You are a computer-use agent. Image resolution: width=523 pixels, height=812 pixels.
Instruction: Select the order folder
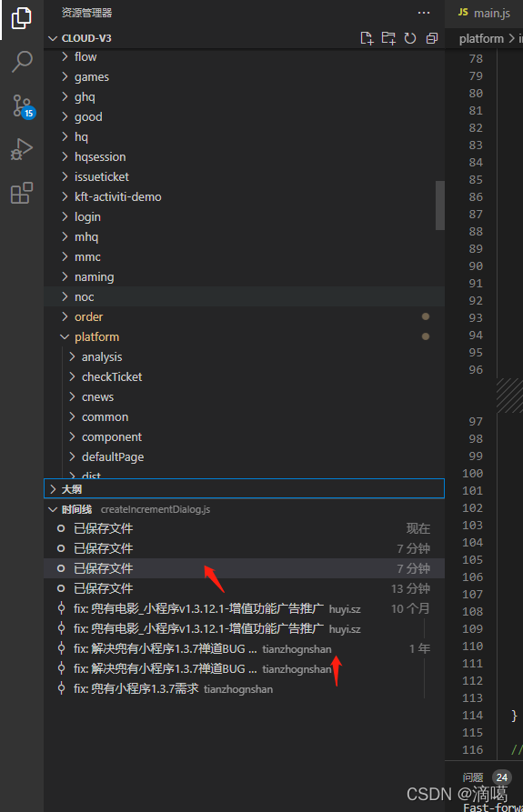point(245,317)
